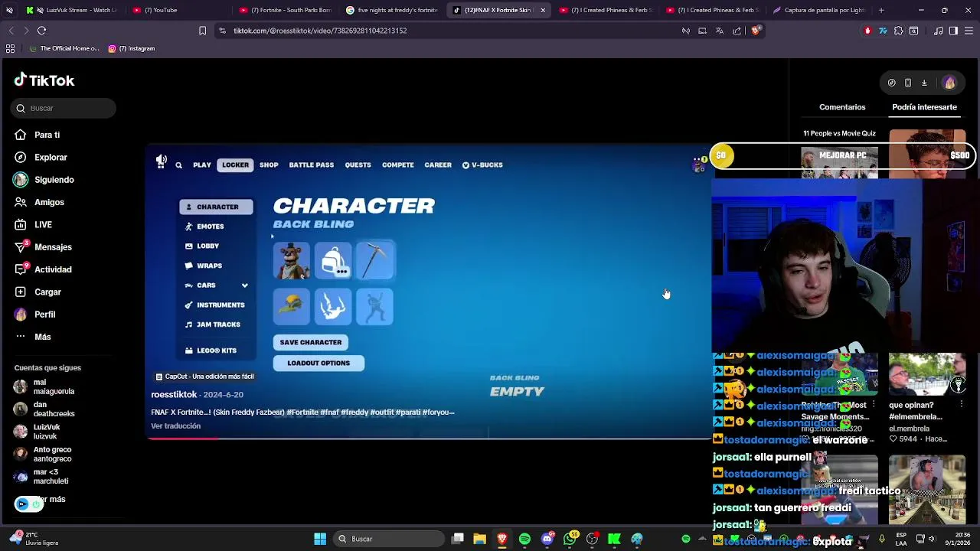The width and height of the screenshot is (980, 551).
Task: Switch to Fortnite - South Park tab
Action: click(285, 10)
